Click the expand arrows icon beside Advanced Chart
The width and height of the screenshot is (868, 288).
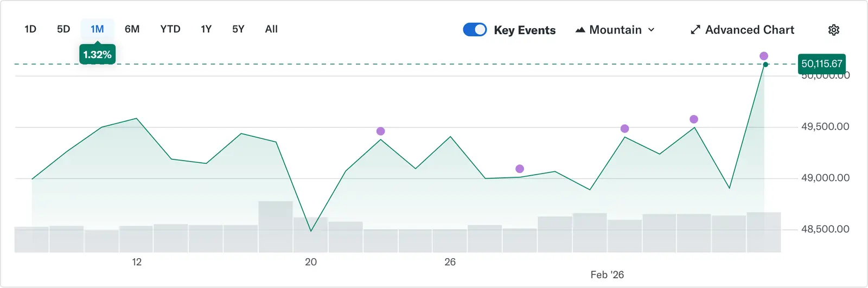click(x=695, y=30)
